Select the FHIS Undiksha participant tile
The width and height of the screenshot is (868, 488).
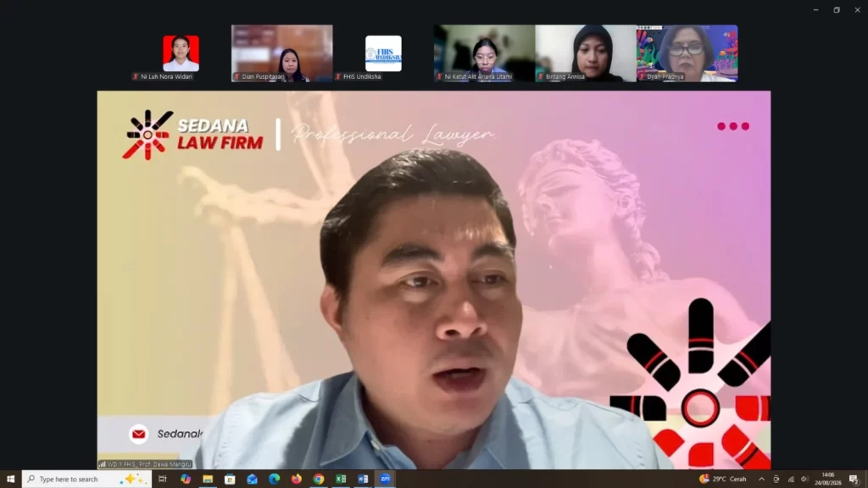coord(383,53)
